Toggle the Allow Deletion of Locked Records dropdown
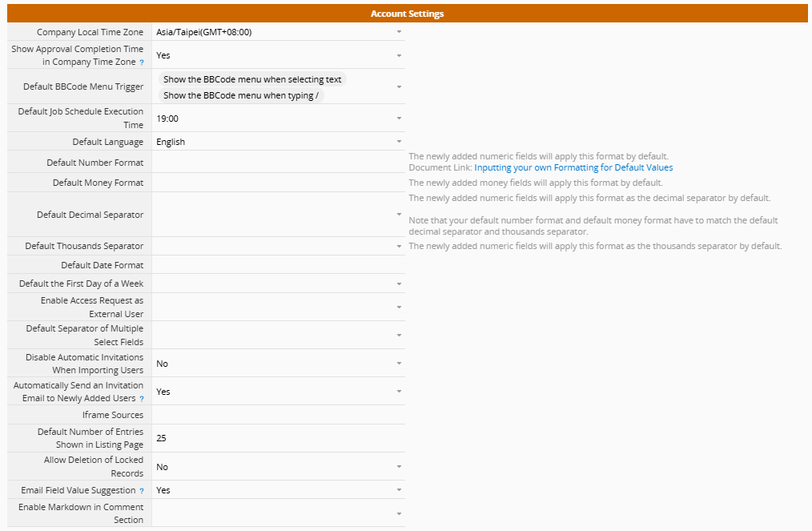The height and width of the screenshot is (531, 812). [278, 467]
